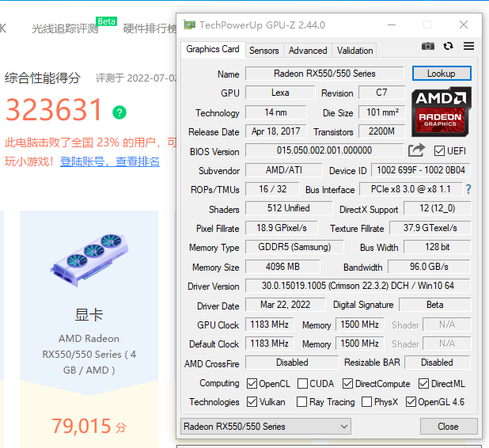Click the Transistors value 2200M
This screenshot has height=448, width=489.
tap(381, 131)
